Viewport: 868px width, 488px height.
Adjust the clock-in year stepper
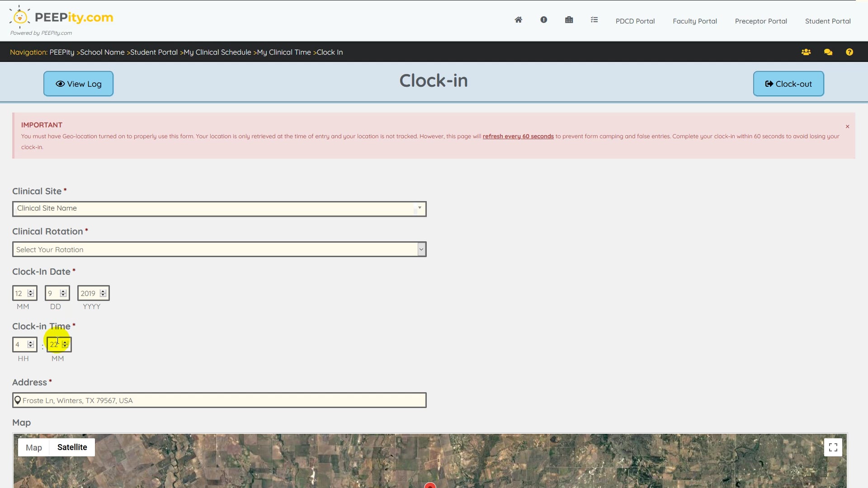[103, 293]
